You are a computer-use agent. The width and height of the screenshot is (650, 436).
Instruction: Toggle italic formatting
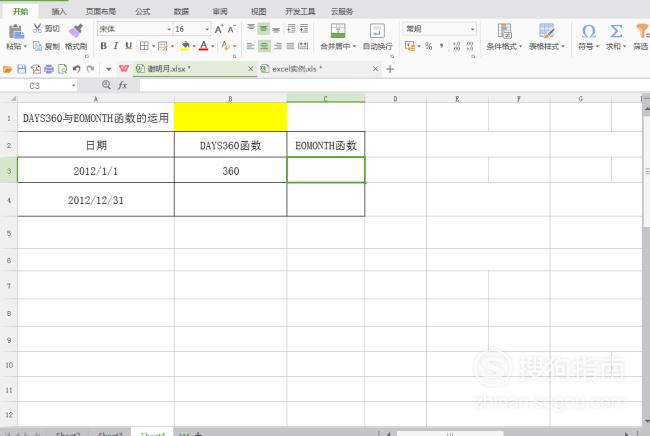[116, 46]
